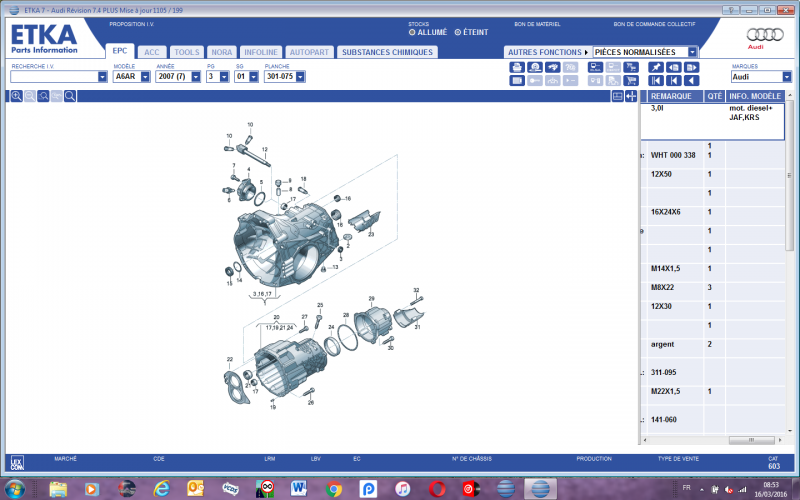Click the split layout icon above parts list

[x=617, y=96]
